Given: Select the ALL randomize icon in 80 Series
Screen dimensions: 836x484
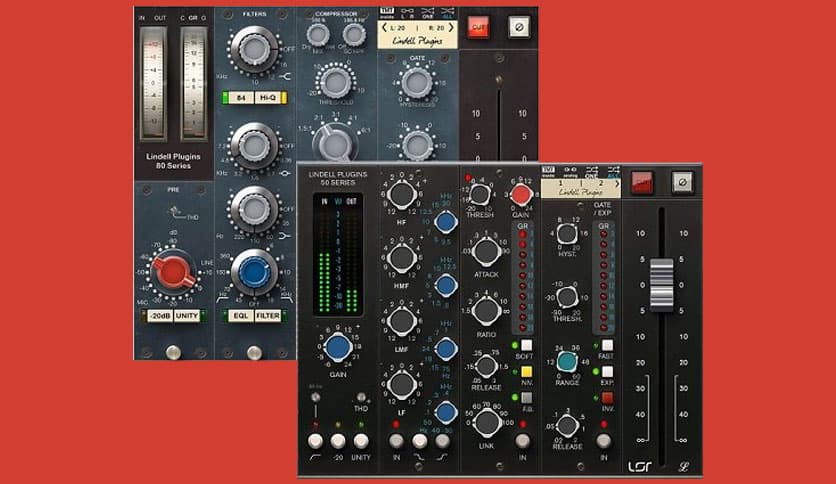Looking at the screenshot, I should point(448,13).
